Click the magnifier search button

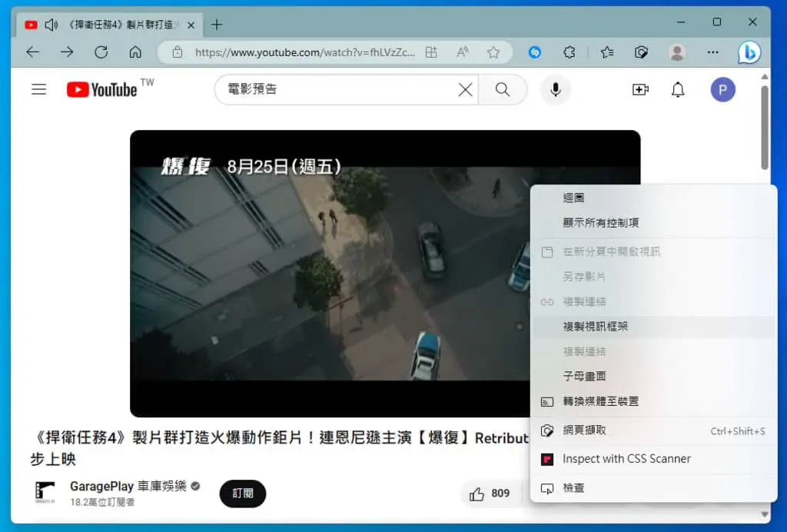[x=503, y=90]
